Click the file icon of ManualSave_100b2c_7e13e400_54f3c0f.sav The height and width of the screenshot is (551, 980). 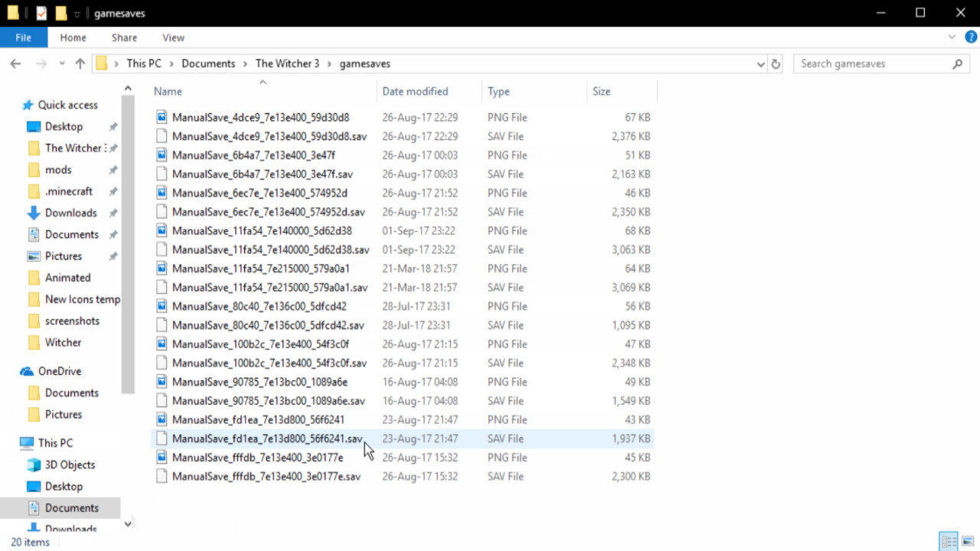pos(162,363)
